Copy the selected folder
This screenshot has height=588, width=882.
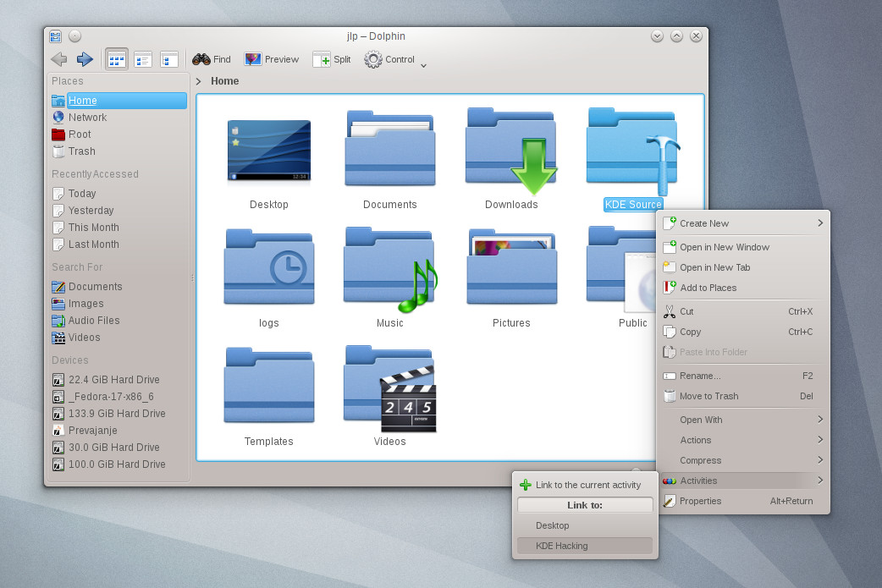(x=743, y=332)
